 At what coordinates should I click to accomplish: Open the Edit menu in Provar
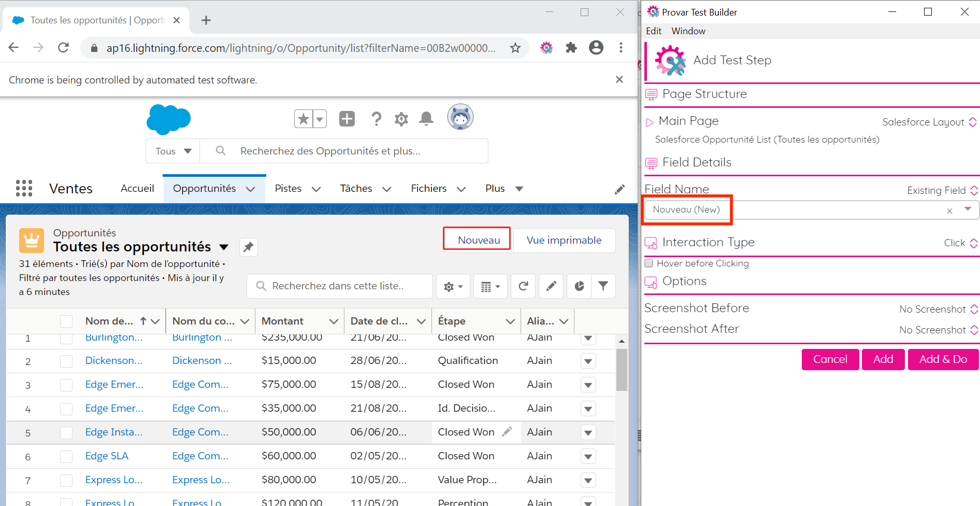tap(654, 31)
